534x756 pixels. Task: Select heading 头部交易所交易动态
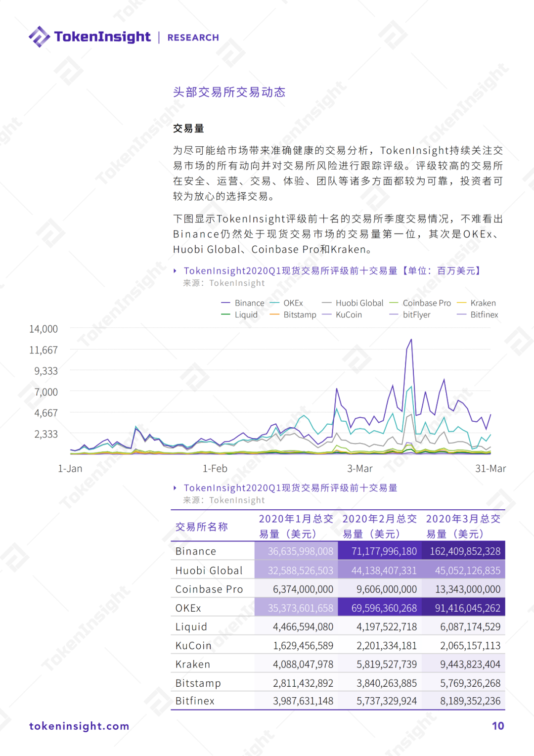[229, 92]
